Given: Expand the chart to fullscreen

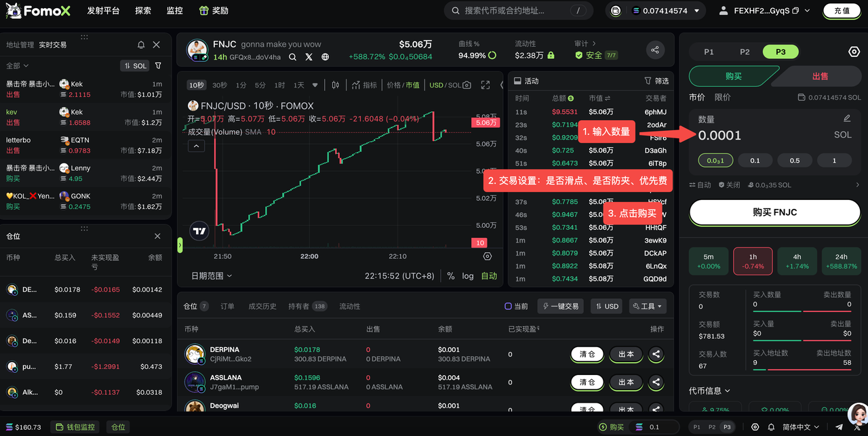Looking at the screenshot, I should point(486,85).
